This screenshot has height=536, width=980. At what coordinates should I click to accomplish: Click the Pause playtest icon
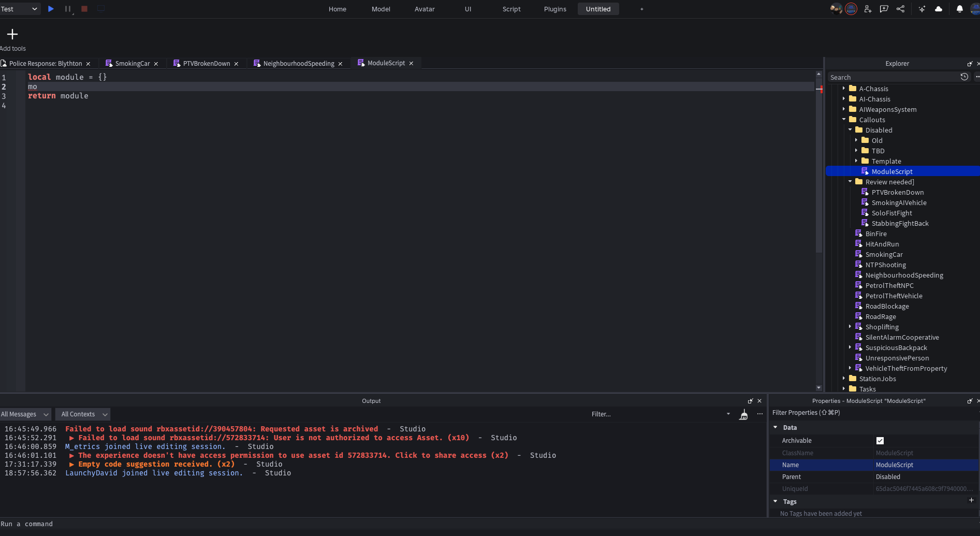pos(68,9)
